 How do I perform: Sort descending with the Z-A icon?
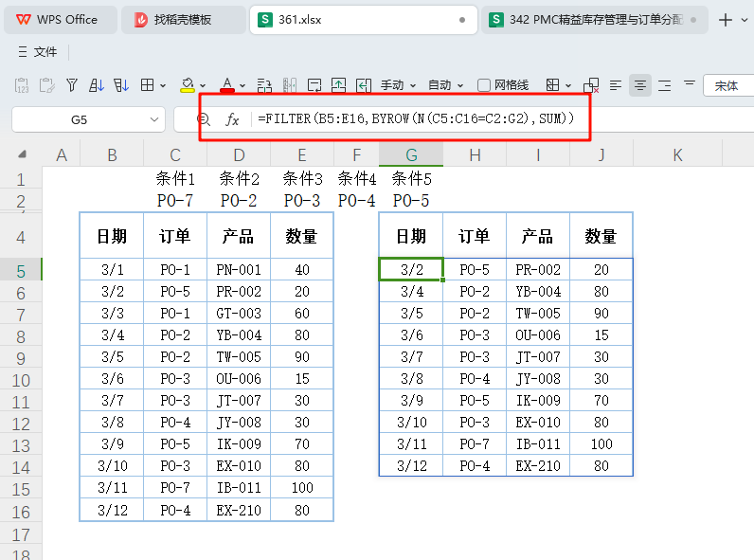tap(121, 85)
